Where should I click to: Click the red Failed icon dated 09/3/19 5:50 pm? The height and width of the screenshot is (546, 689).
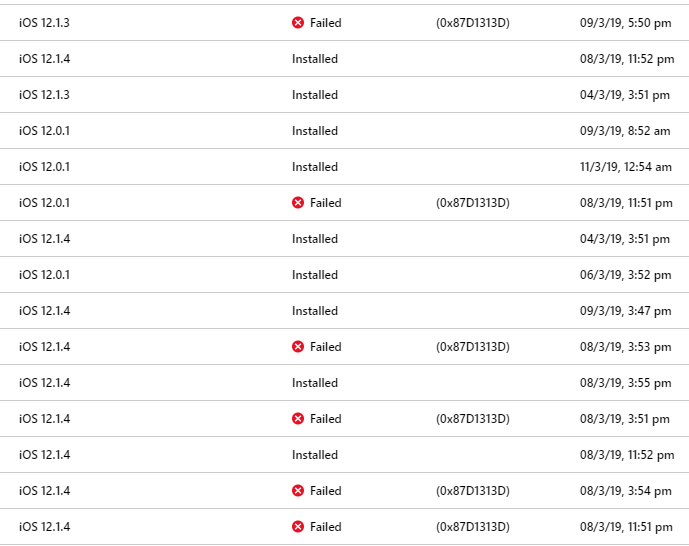click(298, 23)
